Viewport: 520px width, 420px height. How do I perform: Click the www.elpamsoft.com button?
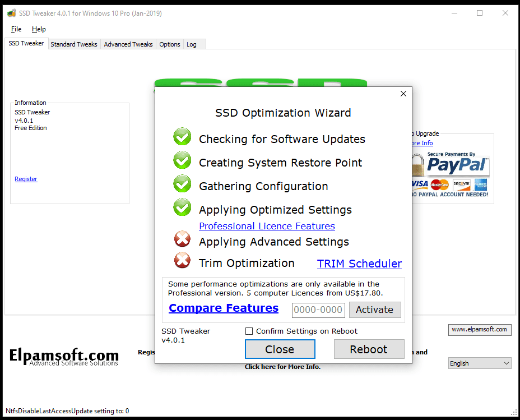click(x=480, y=329)
